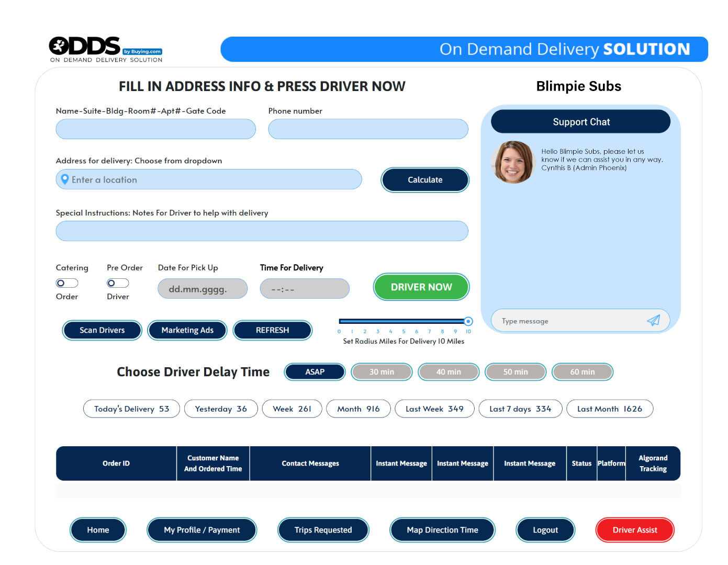Toggle the Catering Order switch
The height and width of the screenshot is (565, 728).
point(67,283)
